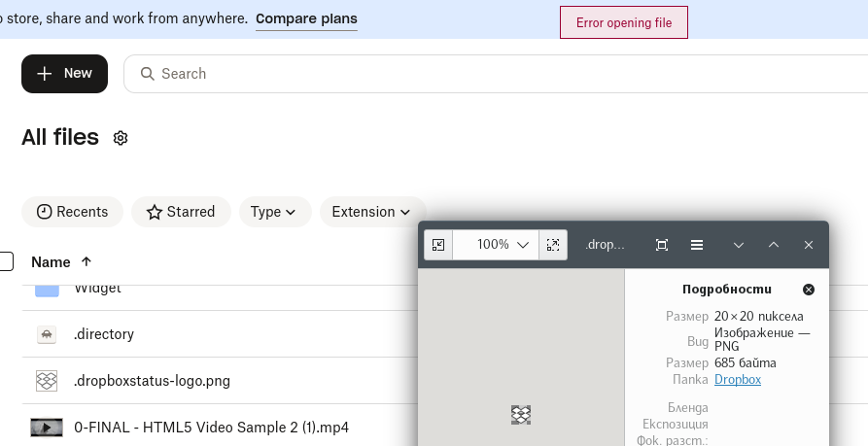This screenshot has height=446, width=868.
Task: Open the image viewer hamburger menu
Action: (697, 245)
